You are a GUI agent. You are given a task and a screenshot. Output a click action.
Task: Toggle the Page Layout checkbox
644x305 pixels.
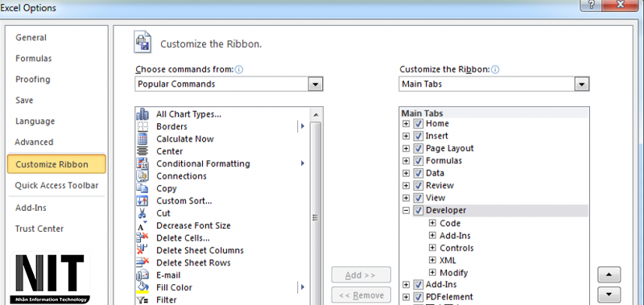[418, 148]
